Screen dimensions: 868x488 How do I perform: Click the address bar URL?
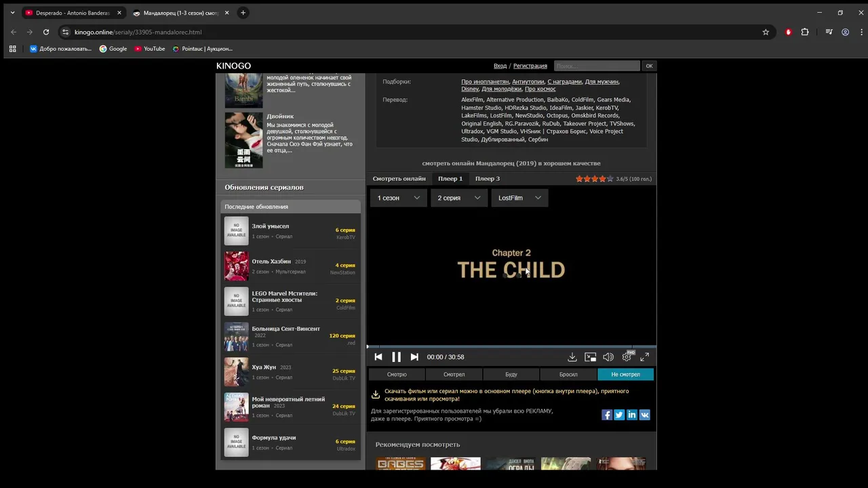tap(138, 32)
